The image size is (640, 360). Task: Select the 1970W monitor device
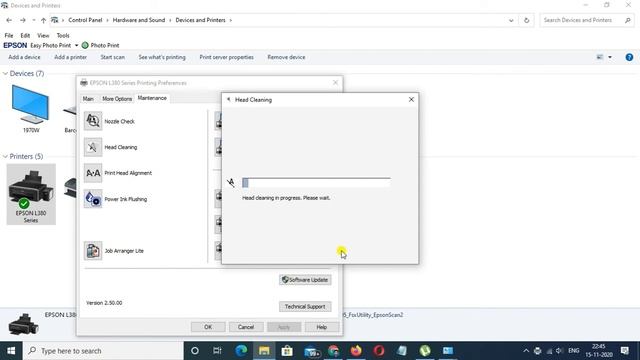[31, 109]
